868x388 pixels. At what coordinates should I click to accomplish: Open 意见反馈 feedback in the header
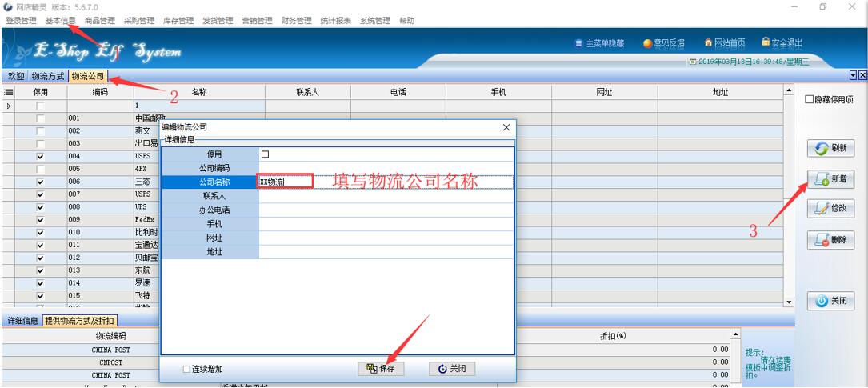[x=663, y=42]
